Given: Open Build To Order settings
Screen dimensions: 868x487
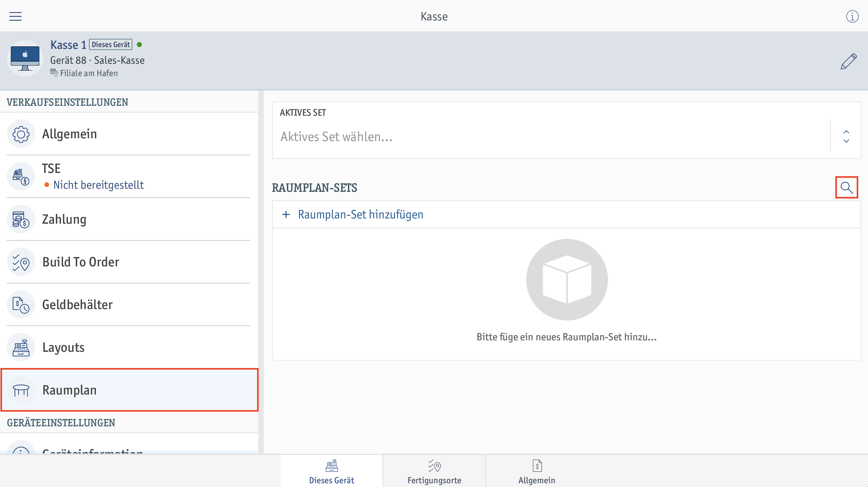Looking at the screenshot, I should [128, 262].
